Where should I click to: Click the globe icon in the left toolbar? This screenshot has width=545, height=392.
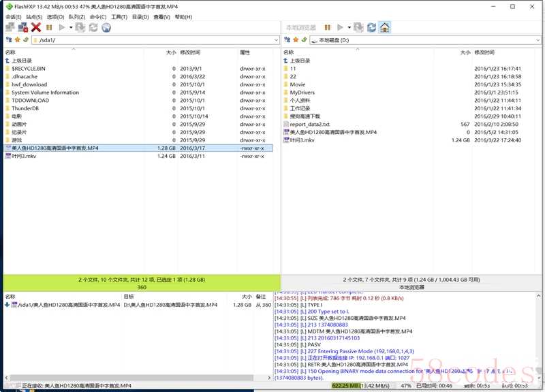pos(106,27)
